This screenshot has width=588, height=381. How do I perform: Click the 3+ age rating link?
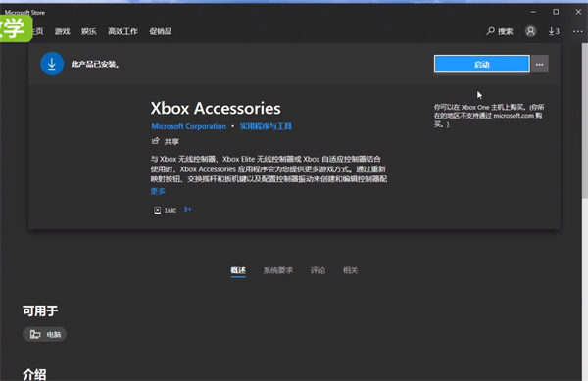click(187, 209)
